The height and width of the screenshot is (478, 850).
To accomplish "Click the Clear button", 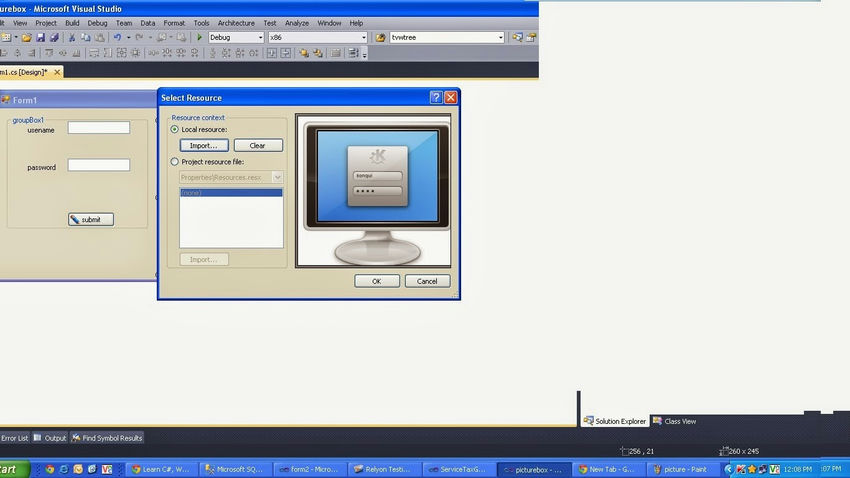I will pyautogui.click(x=258, y=145).
